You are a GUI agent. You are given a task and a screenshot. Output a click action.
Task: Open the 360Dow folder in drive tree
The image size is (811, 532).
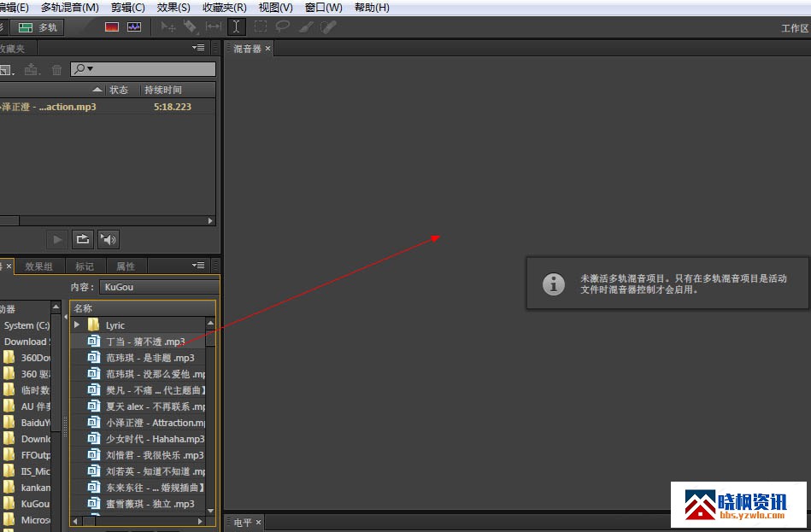click(36, 358)
